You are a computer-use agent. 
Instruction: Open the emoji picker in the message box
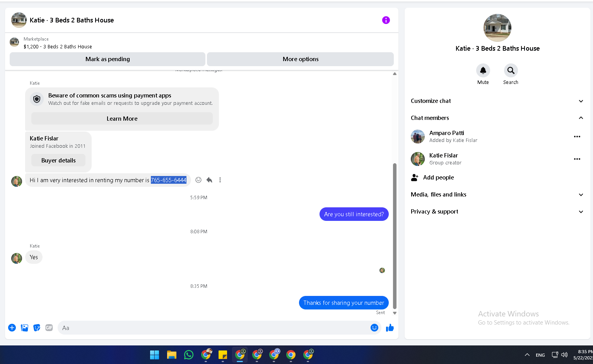(x=374, y=328)
